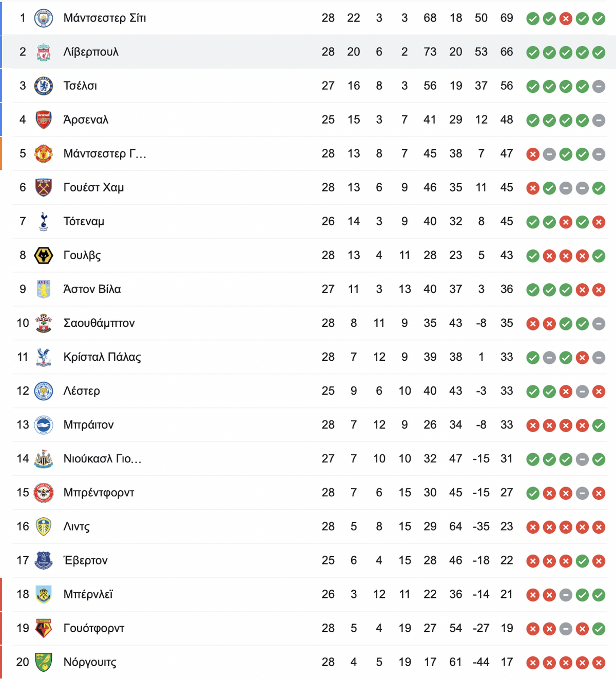The width and height of the screenshot is (616, 680).
Task: Open the Νιούκασλ Γιο… team link
Action: point(102,458)
